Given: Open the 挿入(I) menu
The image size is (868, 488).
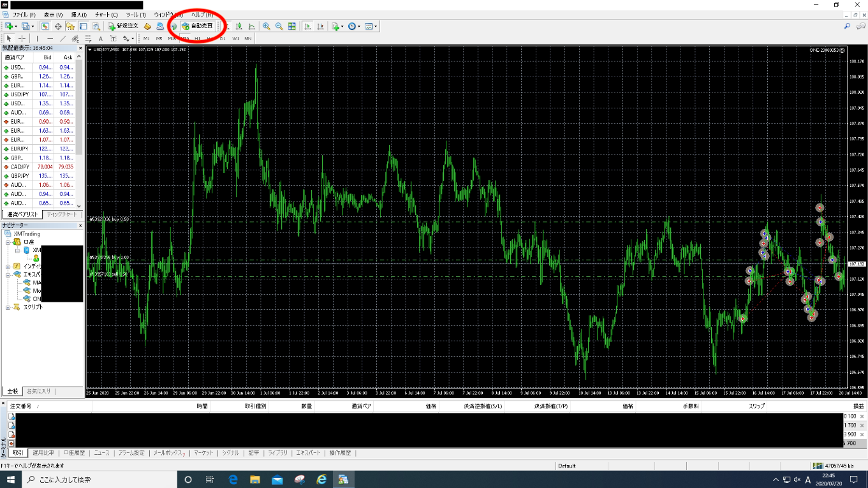Looking at the screenshot, I should tap(80, 14).
